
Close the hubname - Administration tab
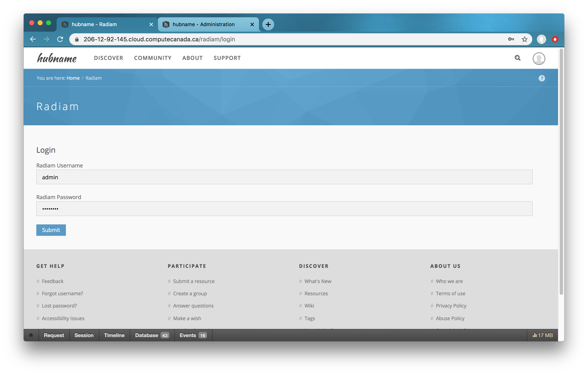pos(252,24)
